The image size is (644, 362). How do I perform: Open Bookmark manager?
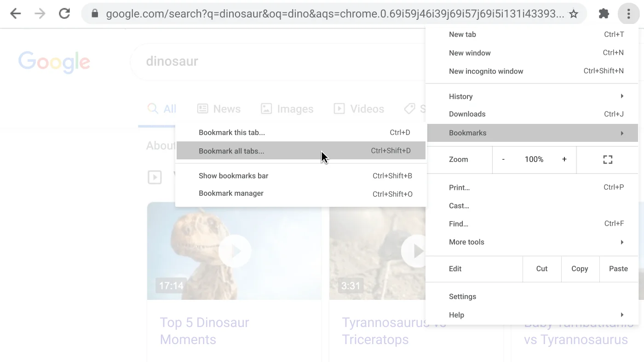click(x=231, y=193)
